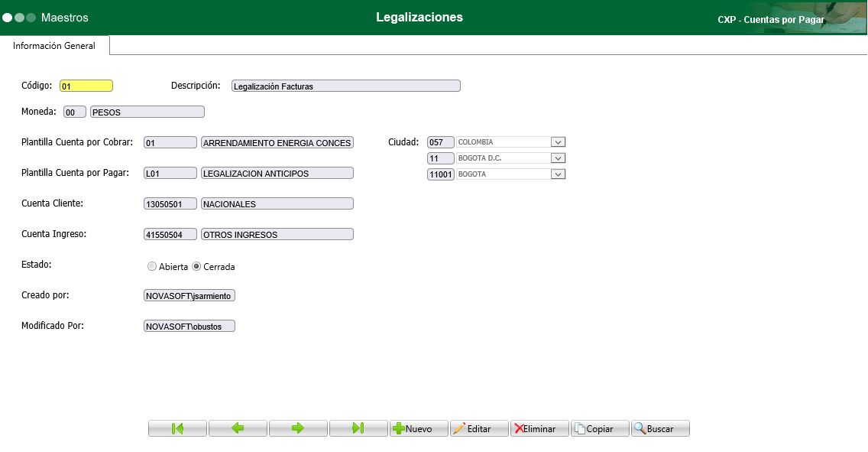Click the Editar button
This screenshot has height=452, width=868.
tap(479, 428)
